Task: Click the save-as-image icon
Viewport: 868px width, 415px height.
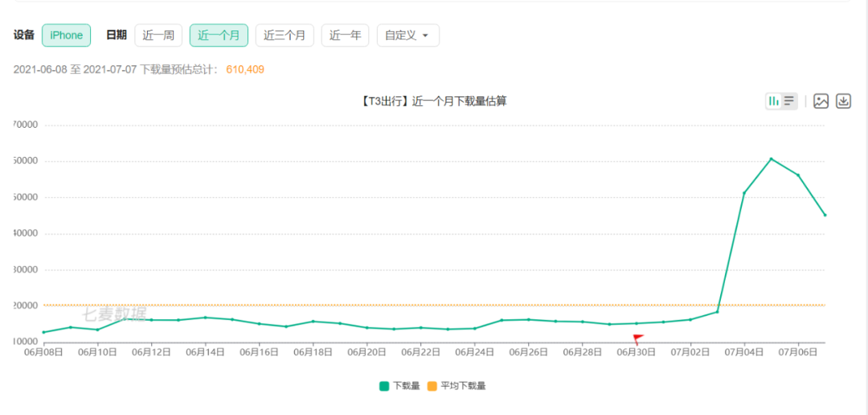Action: [821, 101]
